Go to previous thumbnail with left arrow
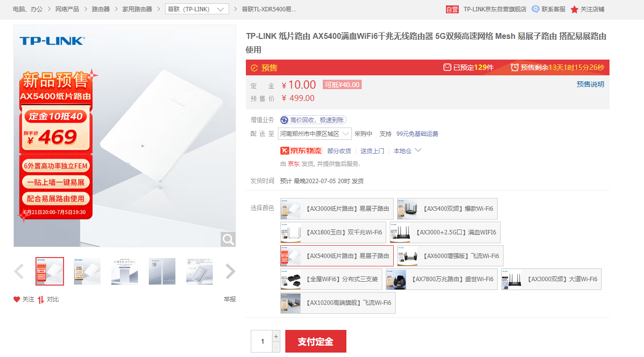The width and height of the screenshot is (644, 357). point(19,271)
